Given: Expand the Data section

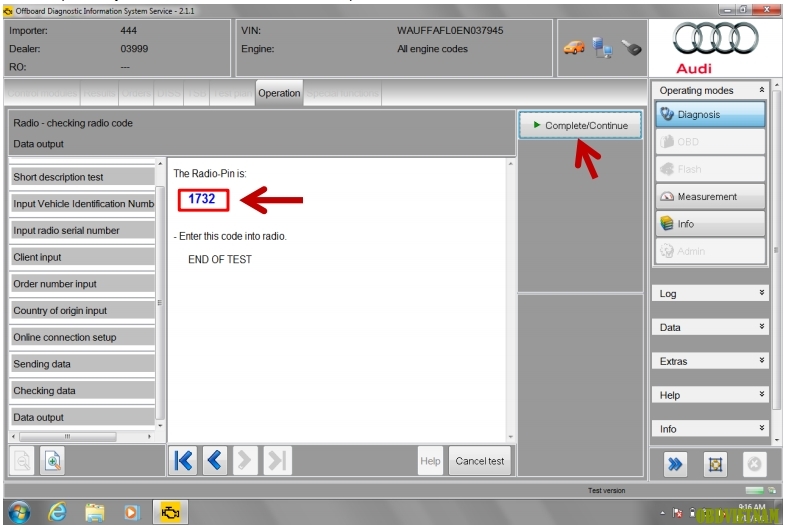Looking at the screenshot, I should click(710, 327).
